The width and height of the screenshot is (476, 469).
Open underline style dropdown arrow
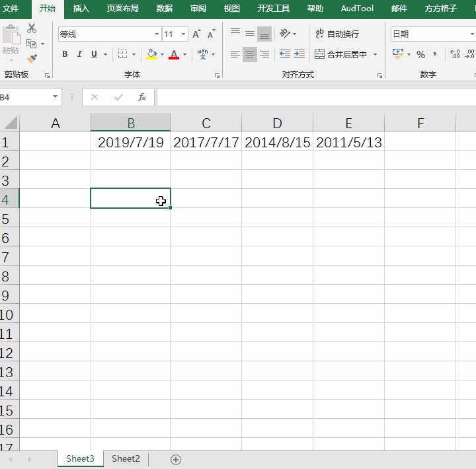pos(105,55)
